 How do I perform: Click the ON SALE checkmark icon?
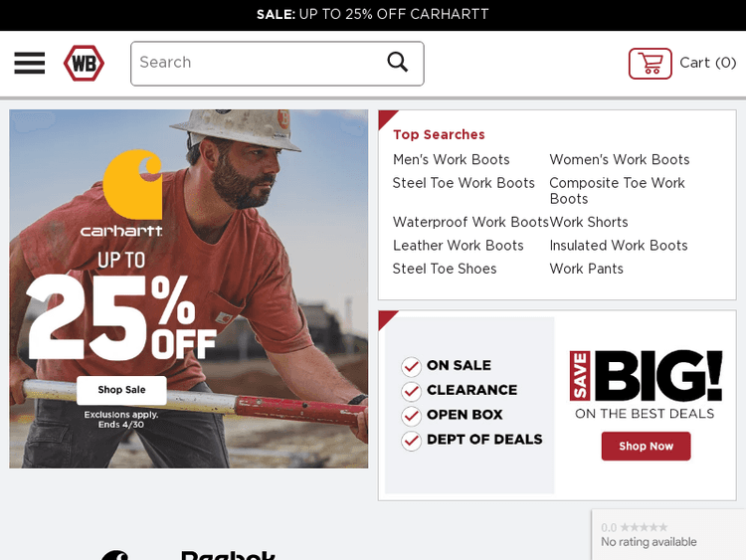(x=411, y=366)
